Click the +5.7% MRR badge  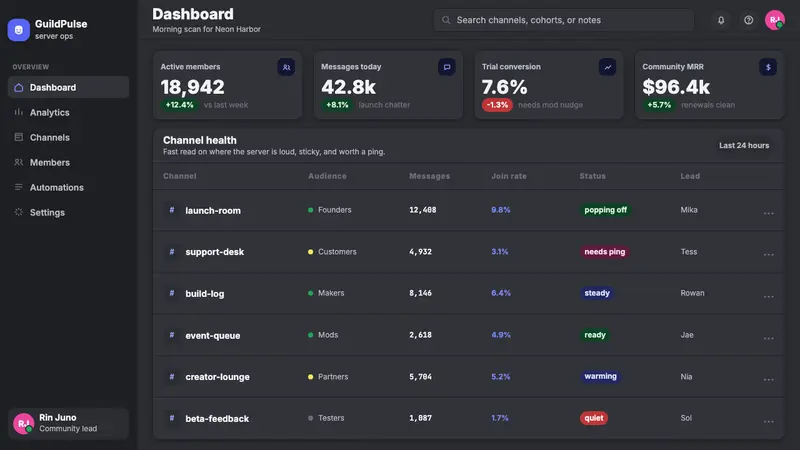click(659, 105)
